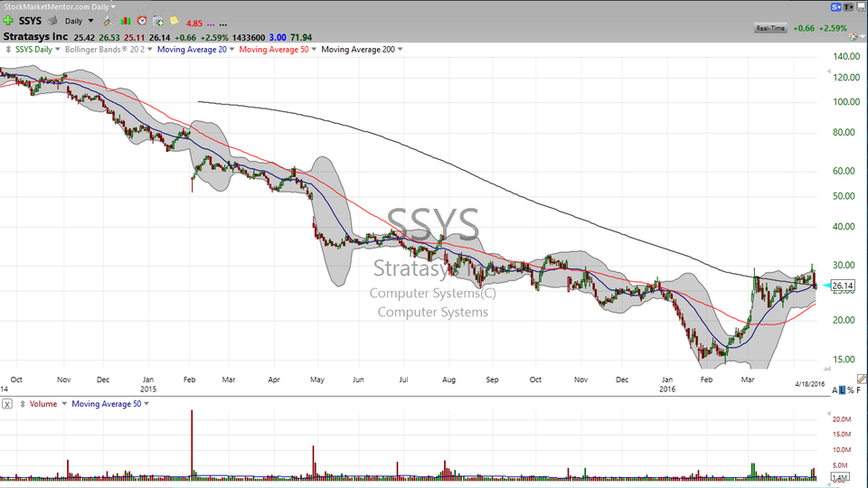Click the printer icon beside SSYS
The image size is (868, 488).
click(52, 21)
